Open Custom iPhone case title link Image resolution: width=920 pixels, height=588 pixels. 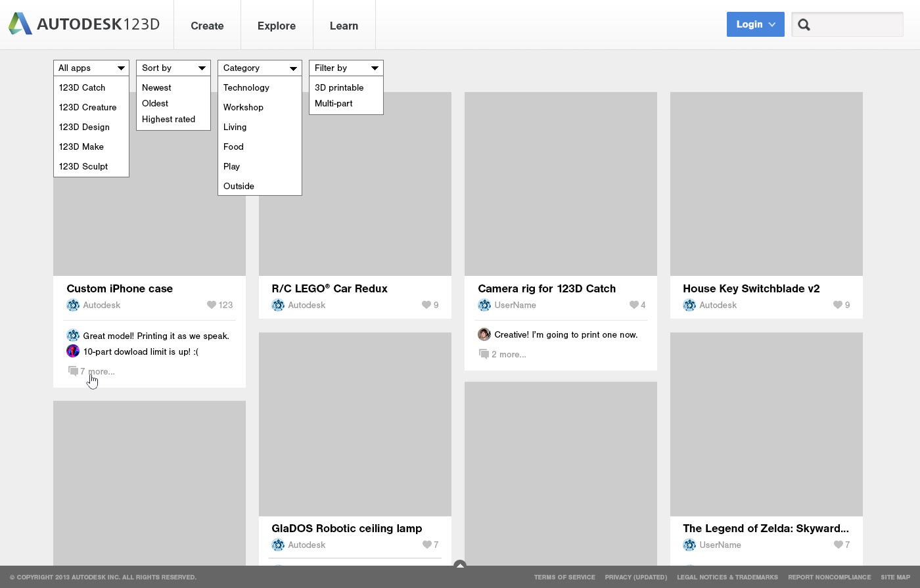point(120,288)
